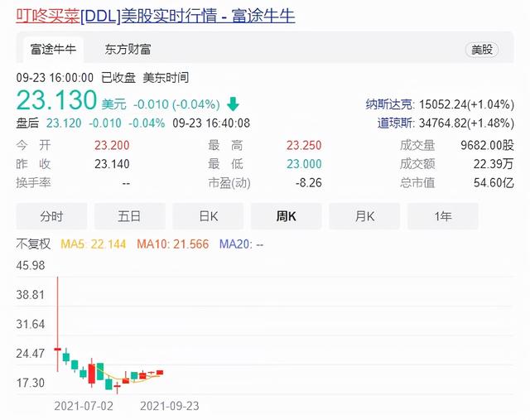Screen dimensions: 530x420
Task: Select the 1年 chart tab
Action: pyautogui.click(x=443, y=216)
